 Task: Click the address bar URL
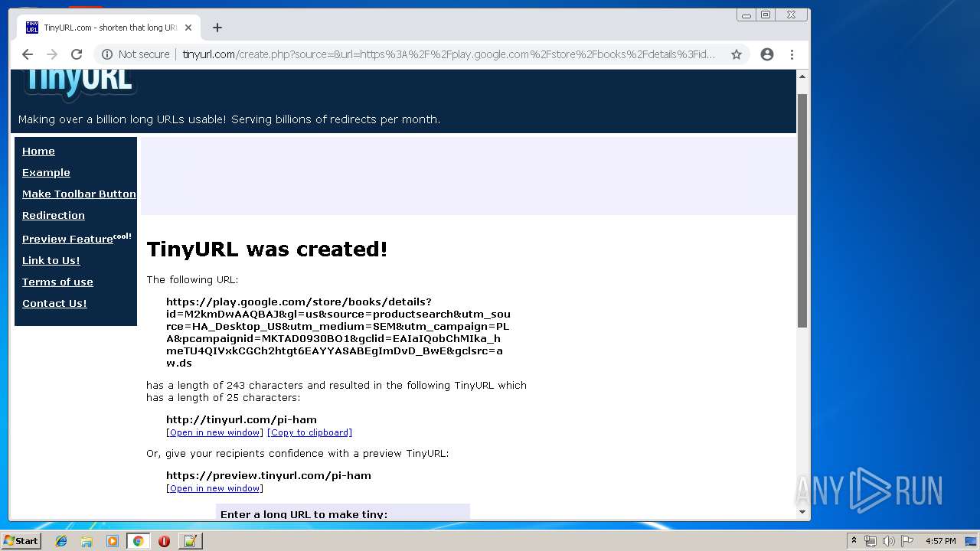448,54
